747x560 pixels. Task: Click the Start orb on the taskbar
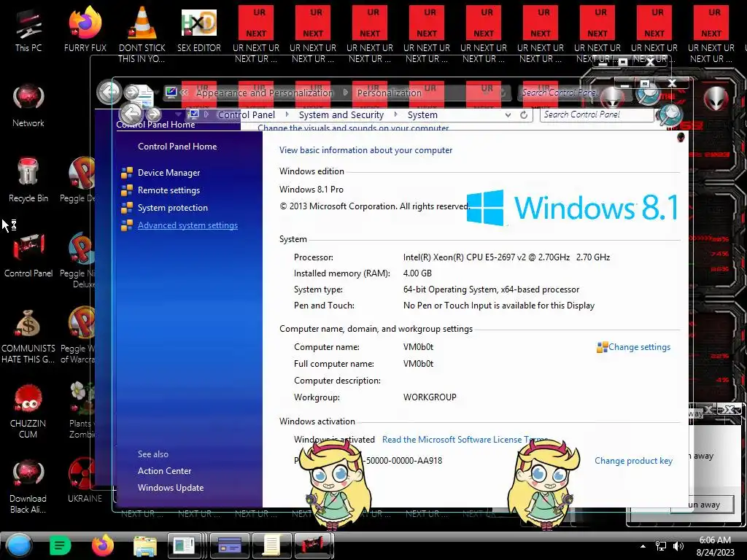pos(19,545)
